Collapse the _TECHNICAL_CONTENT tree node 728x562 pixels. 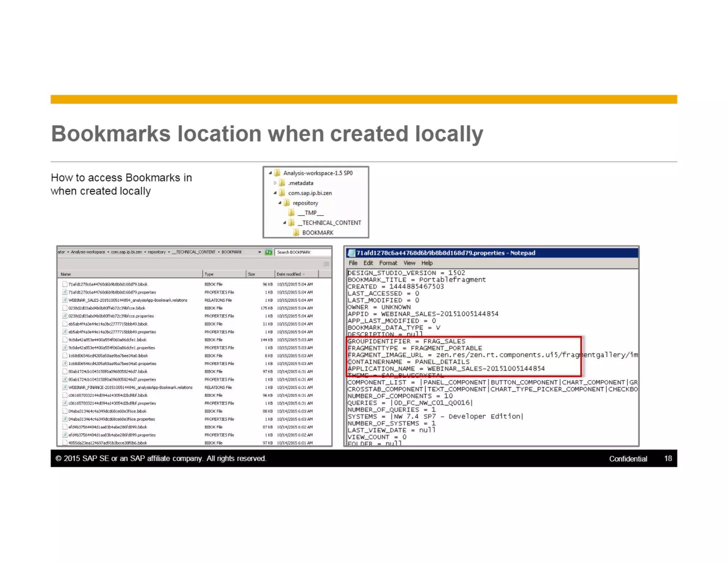coord(284,223)
